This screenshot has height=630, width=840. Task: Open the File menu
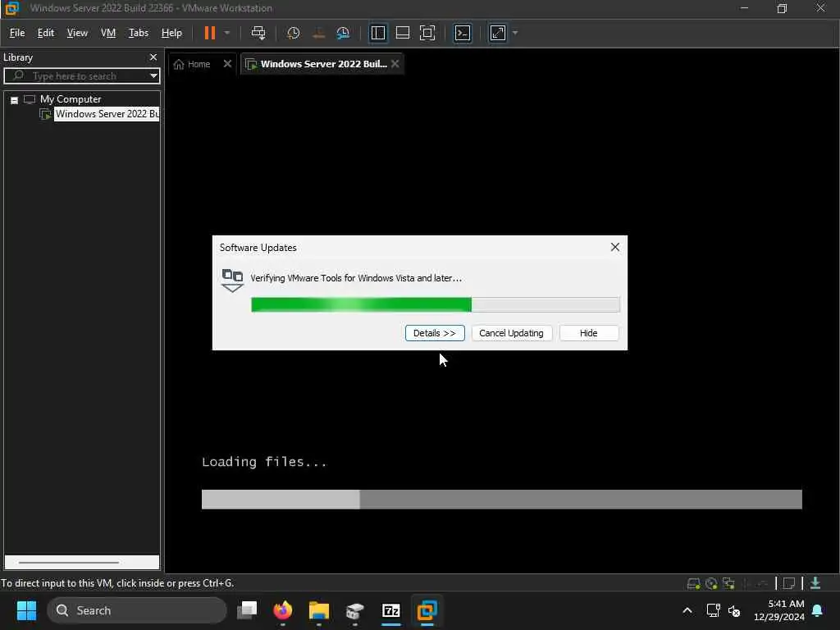point(17,33)
